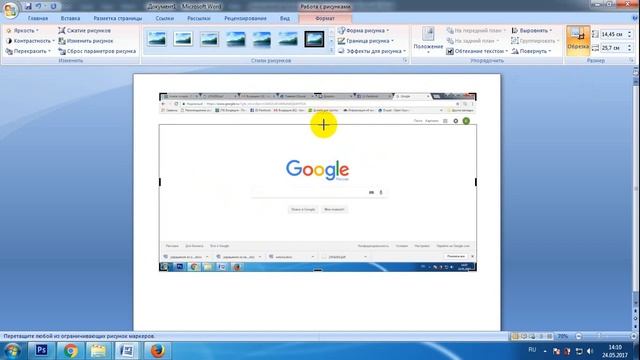This screenshot has height=360, width=640.
Task: Select the fifth picture style thumbnail
Action: coord(262,39)
